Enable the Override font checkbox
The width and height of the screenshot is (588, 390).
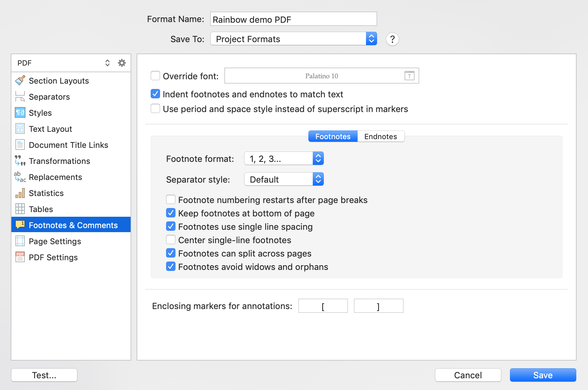[x=155, y=76]
